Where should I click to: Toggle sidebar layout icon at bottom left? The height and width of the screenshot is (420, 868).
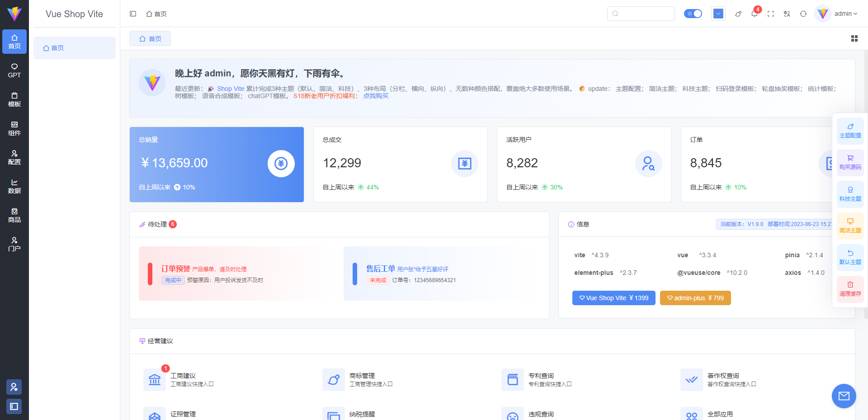[14, 406]
